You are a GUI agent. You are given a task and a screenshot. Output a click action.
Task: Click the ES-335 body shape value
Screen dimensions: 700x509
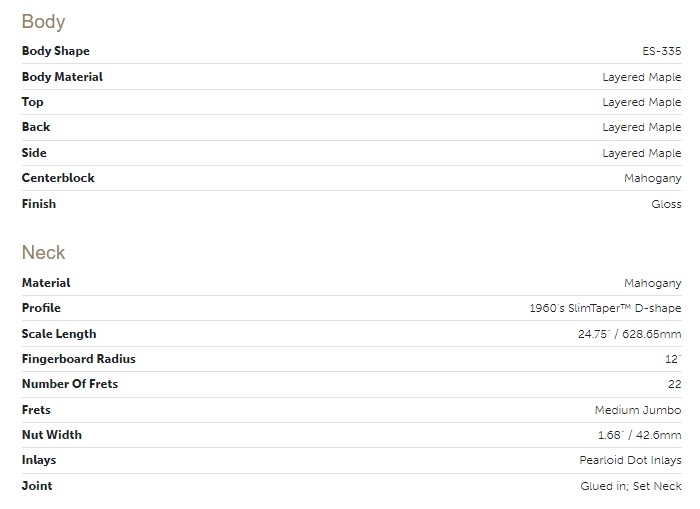click(663, 51)
